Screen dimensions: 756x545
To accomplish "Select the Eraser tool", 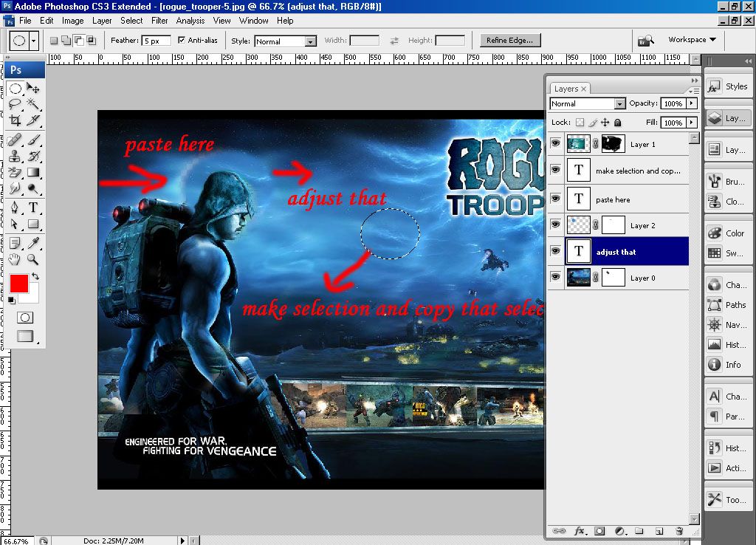I will coord(15,172).
